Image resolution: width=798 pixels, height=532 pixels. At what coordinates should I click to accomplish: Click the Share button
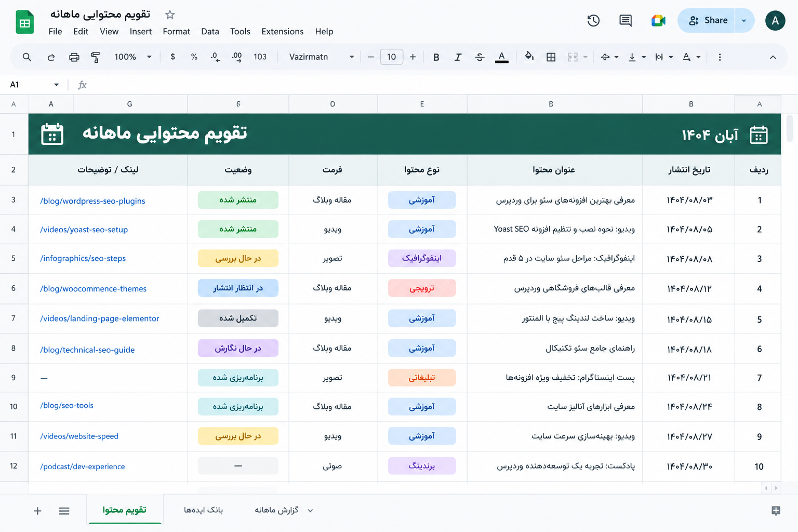point(706,21)
